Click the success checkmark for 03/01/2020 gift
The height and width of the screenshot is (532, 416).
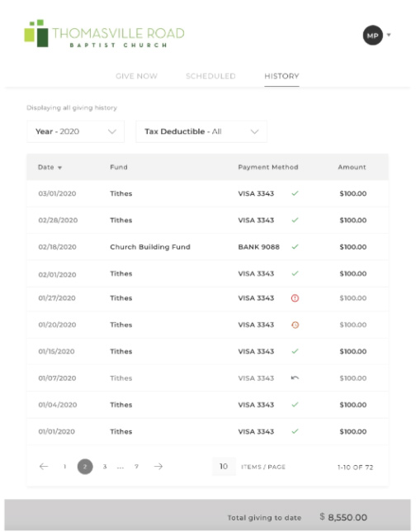coord(295,193)
